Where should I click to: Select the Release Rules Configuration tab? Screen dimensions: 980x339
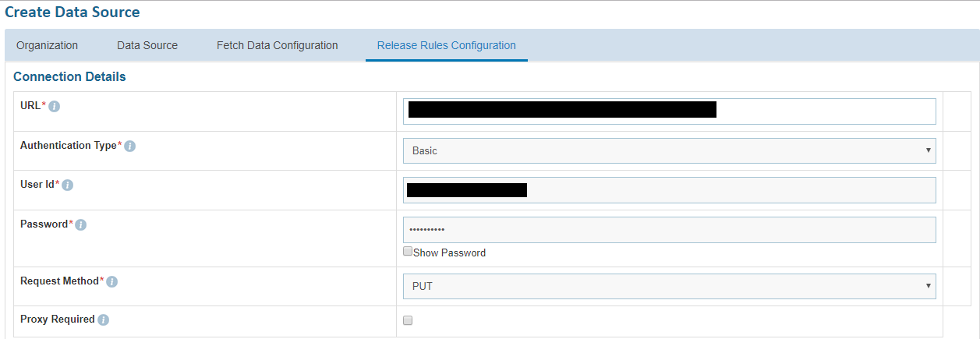[447, 45]
